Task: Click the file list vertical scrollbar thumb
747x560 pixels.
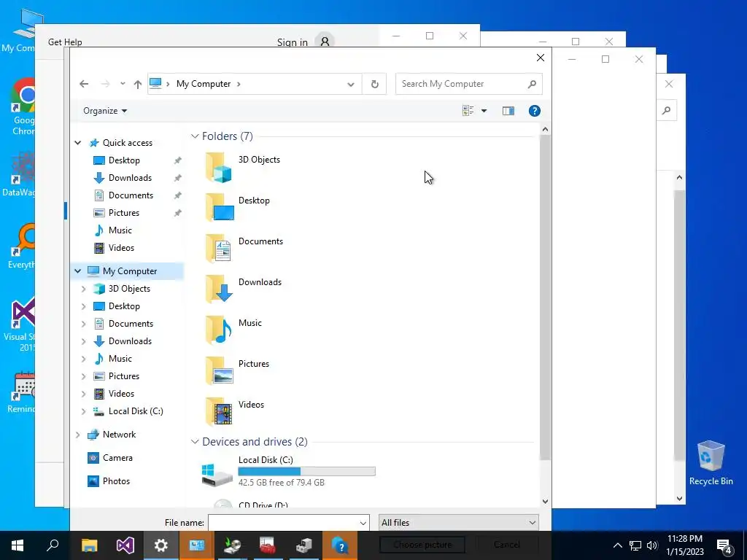Action: [x=545, y=297]
